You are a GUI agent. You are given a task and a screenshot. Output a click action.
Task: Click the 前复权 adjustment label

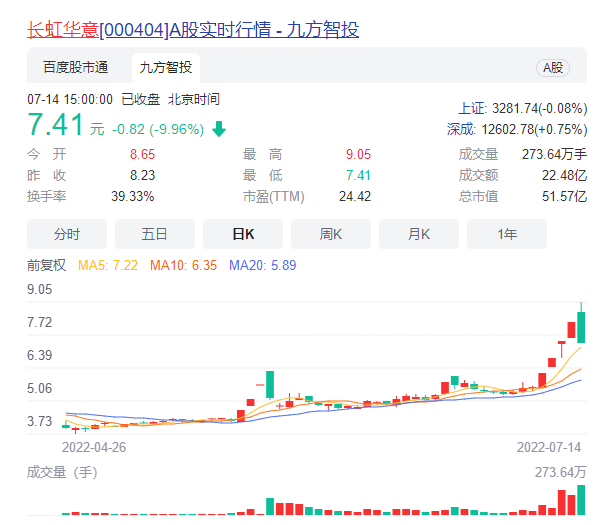pos(47,265)
